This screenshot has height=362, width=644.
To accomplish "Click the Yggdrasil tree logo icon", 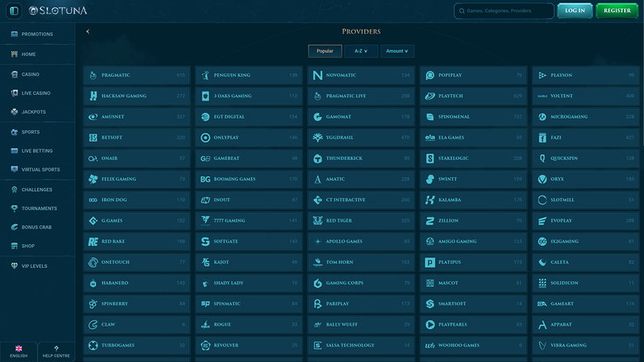I will tap(318, 138).
